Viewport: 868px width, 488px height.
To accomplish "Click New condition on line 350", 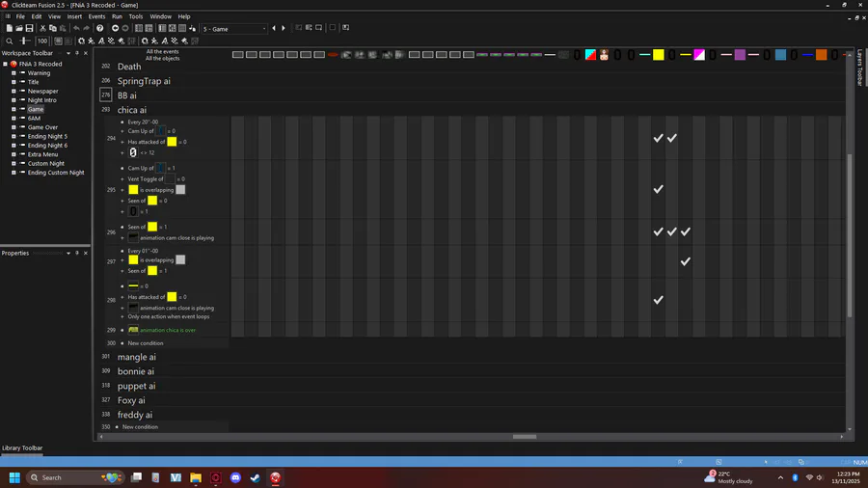I will coord(140,427).
